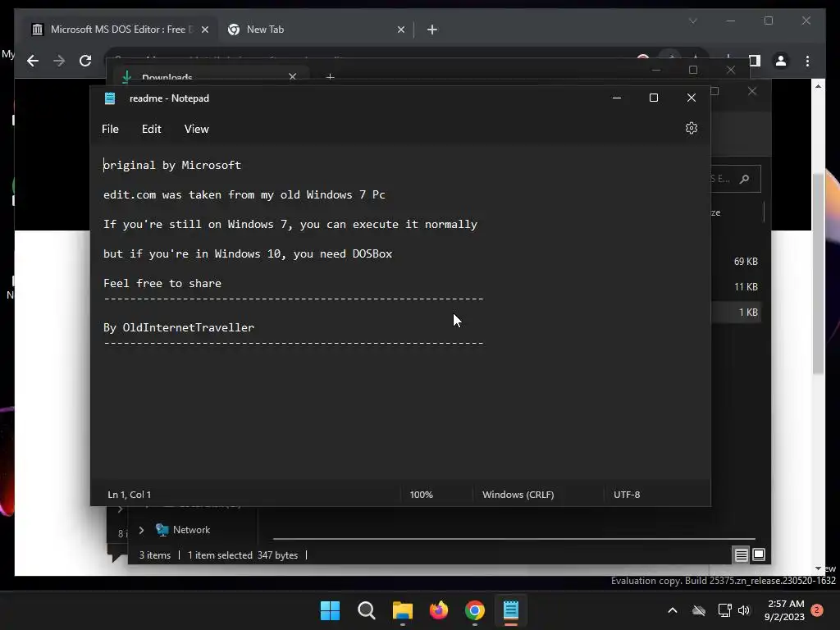Close the Downloads tab in File Explorer
Viewport: 840px width, 630px height.
coord(293,76)
